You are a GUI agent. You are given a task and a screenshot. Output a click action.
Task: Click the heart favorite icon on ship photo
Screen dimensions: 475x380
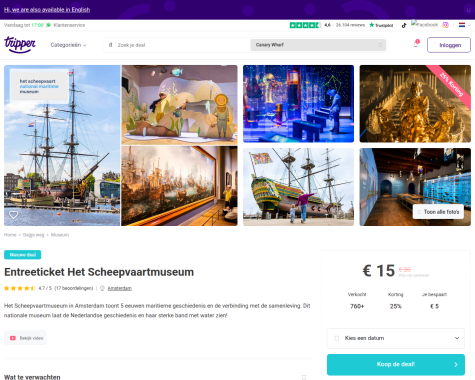(x=14, y=215)
